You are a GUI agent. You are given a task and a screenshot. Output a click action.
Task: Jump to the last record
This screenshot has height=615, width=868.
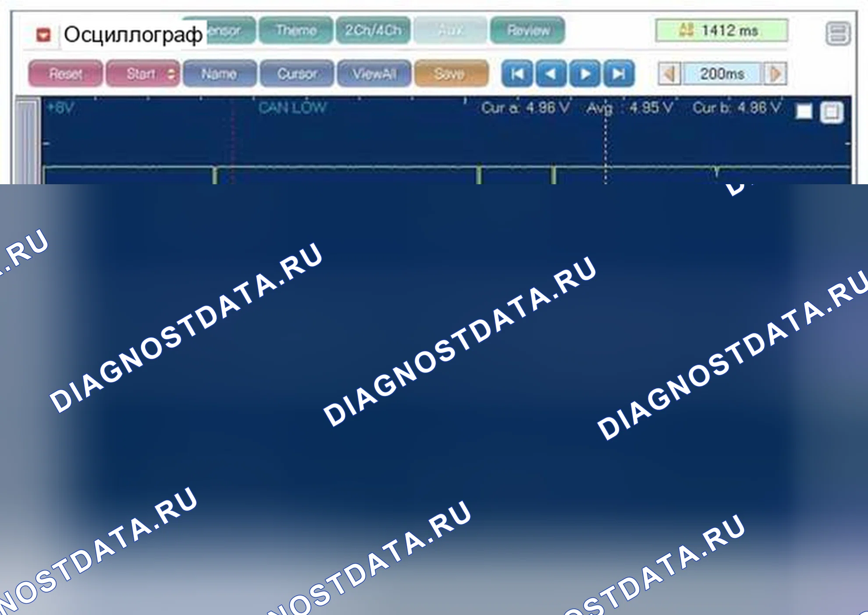click(x=619, y=73)
